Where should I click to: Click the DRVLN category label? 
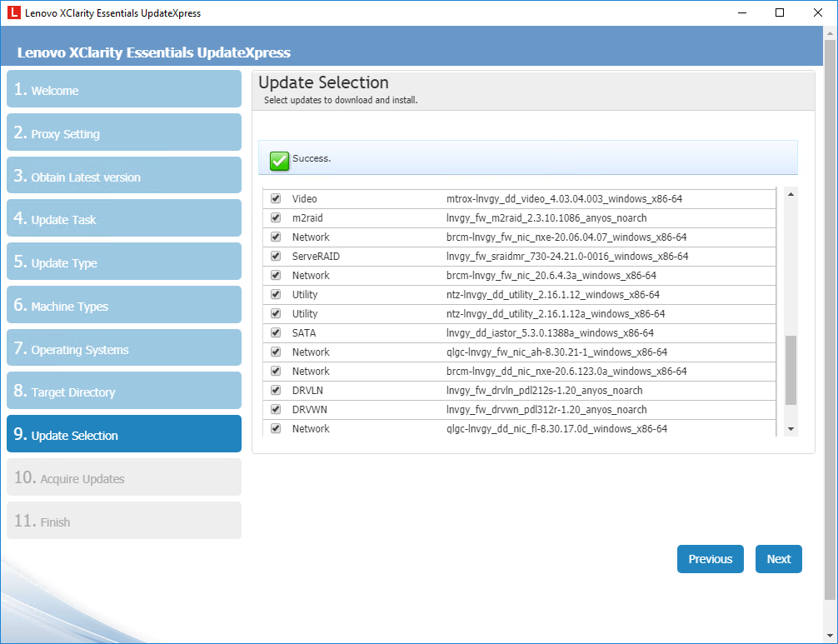(x=307, y=391)
